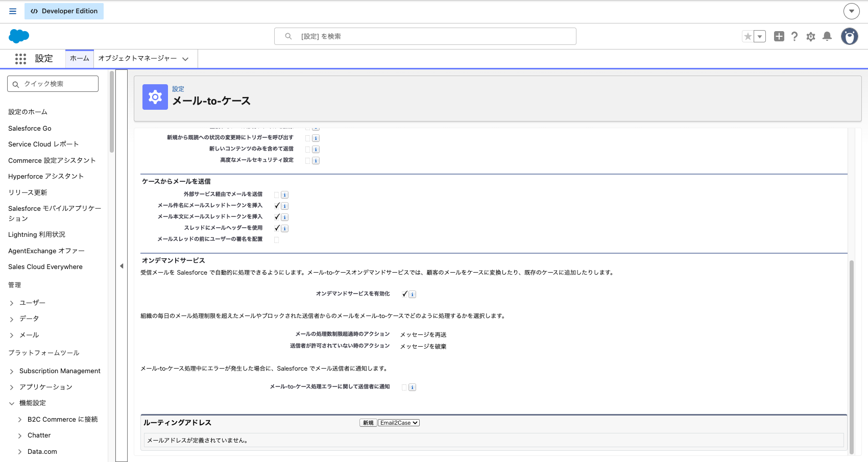Focus the クイック検索 input field

(x=53, y=84)
